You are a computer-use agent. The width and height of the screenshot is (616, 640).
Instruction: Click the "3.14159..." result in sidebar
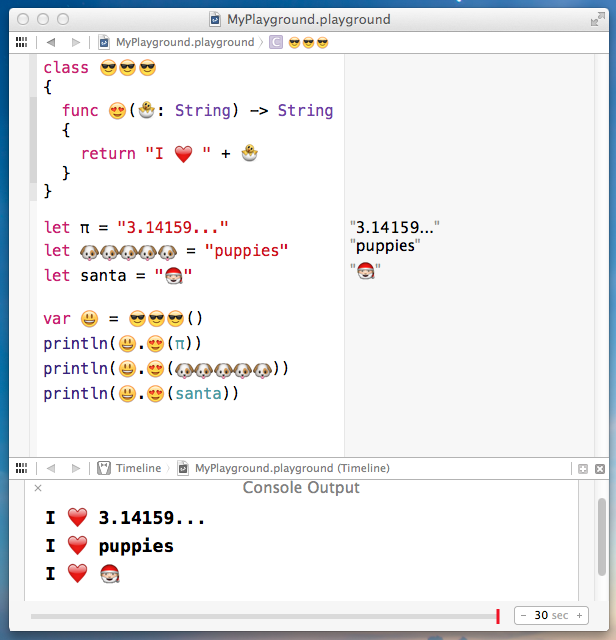pos(395,227)
